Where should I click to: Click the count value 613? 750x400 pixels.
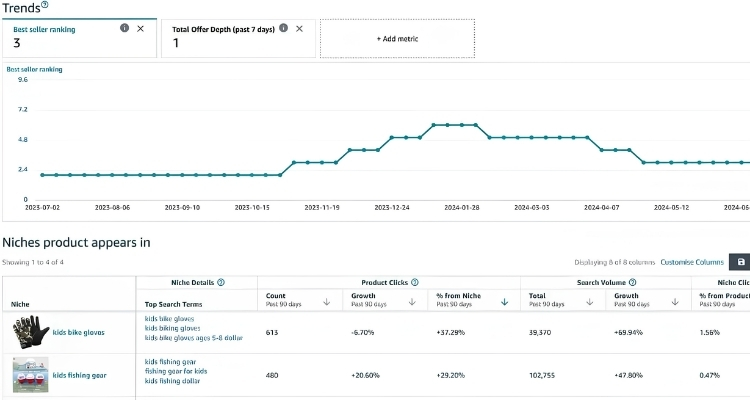pos(272,333)
